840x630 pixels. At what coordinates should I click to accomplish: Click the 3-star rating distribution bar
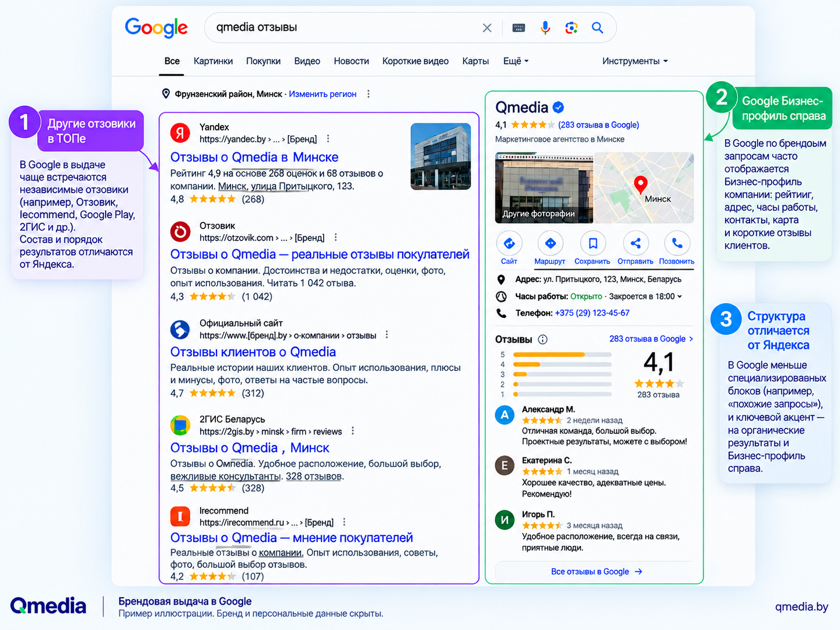point(563,374)
